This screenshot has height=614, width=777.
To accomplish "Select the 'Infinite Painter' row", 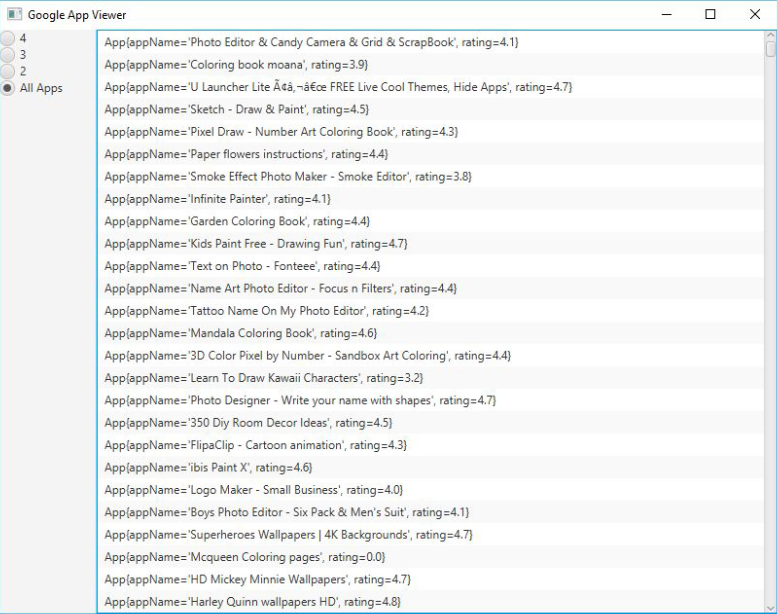I will click(431, 199).
